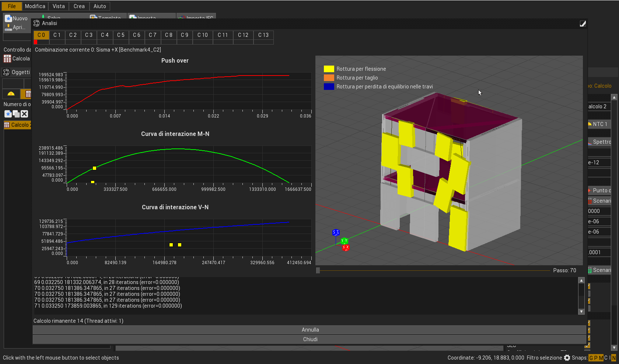The width and height of the screenshot is (619, 364).
Task: Open the Filtro selezione gear settings
Action: 567,358
